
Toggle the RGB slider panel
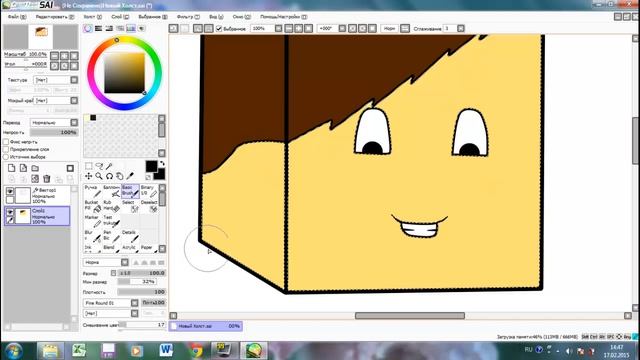98,28
